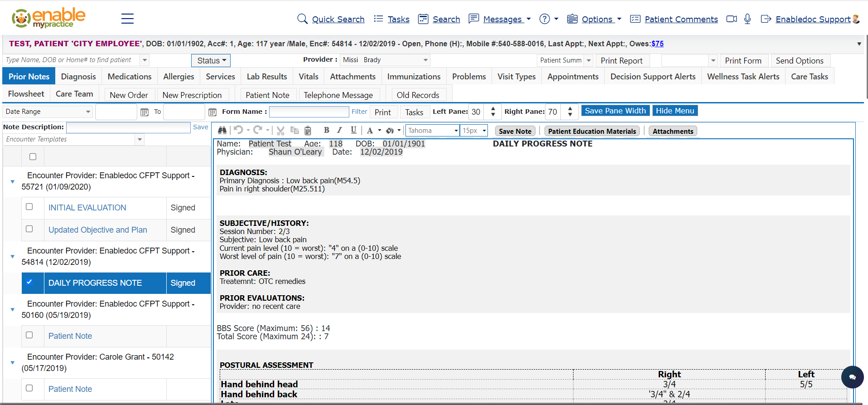Open the hamburger navigation menu
This screenshot has height=405, width=868.
pyautogui.click(x=127, y=19)
